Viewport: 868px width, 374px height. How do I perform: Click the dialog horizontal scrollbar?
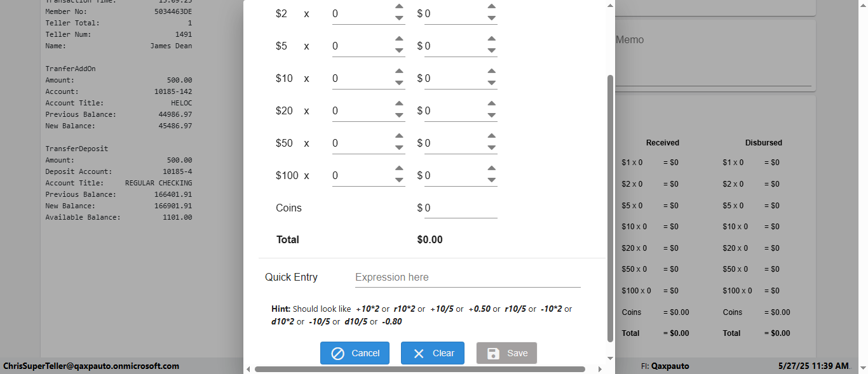419,369
